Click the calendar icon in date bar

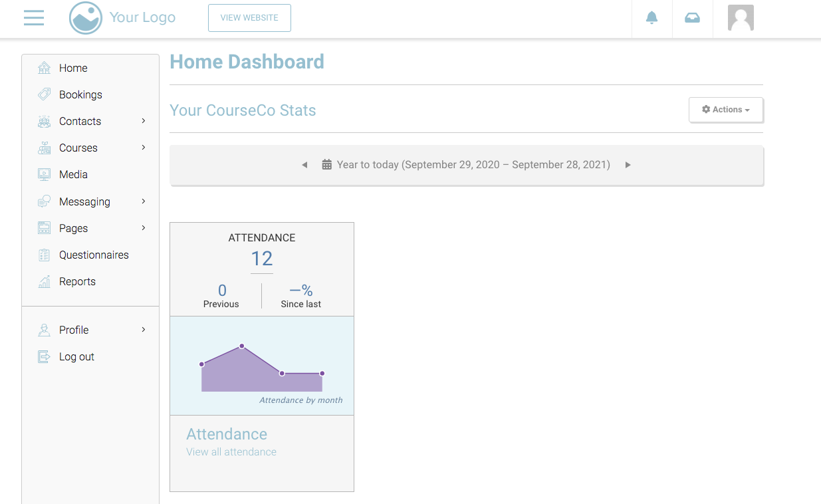coord(326,165)
